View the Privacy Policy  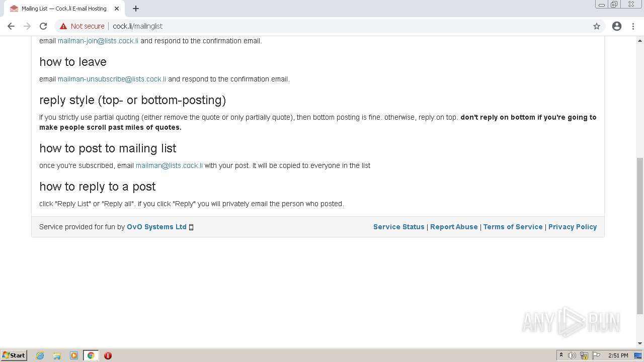573,227
